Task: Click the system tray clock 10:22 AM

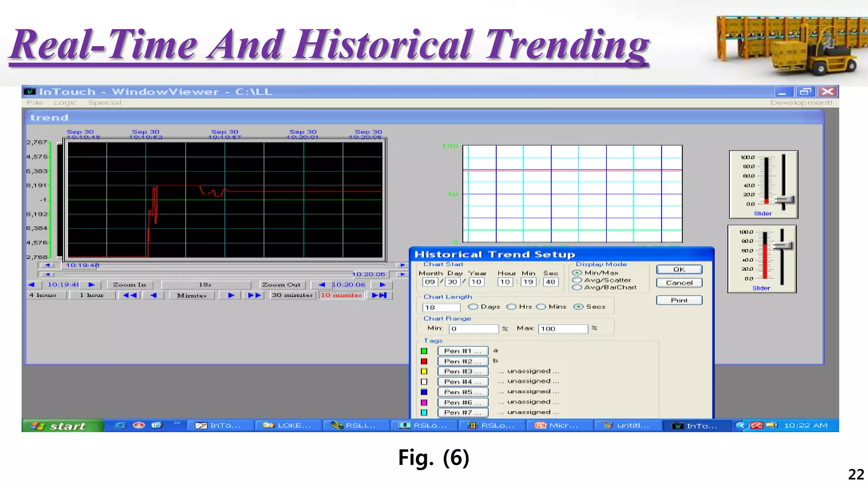Action: click(806, 425)
